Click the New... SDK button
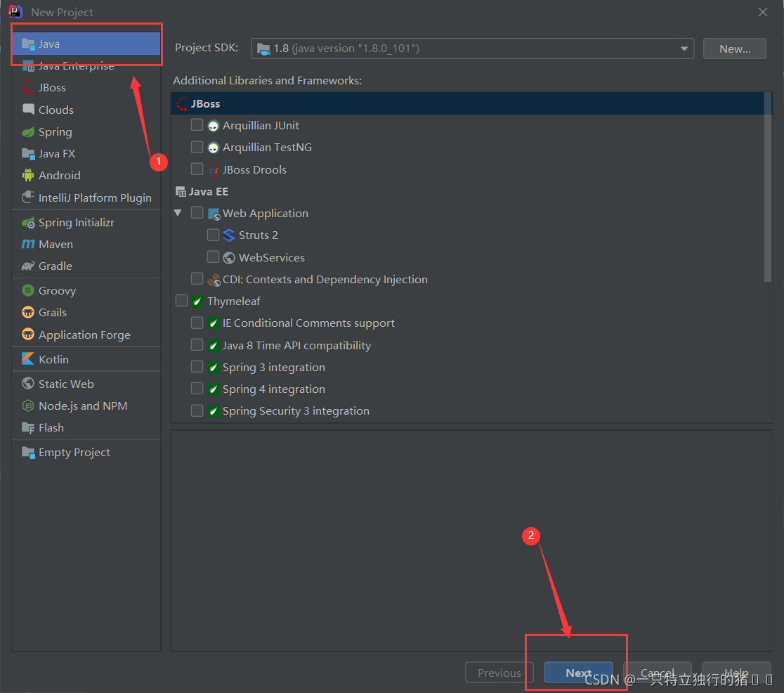The width and height of the screenshot is (784, 693). (x=735, y=48)
